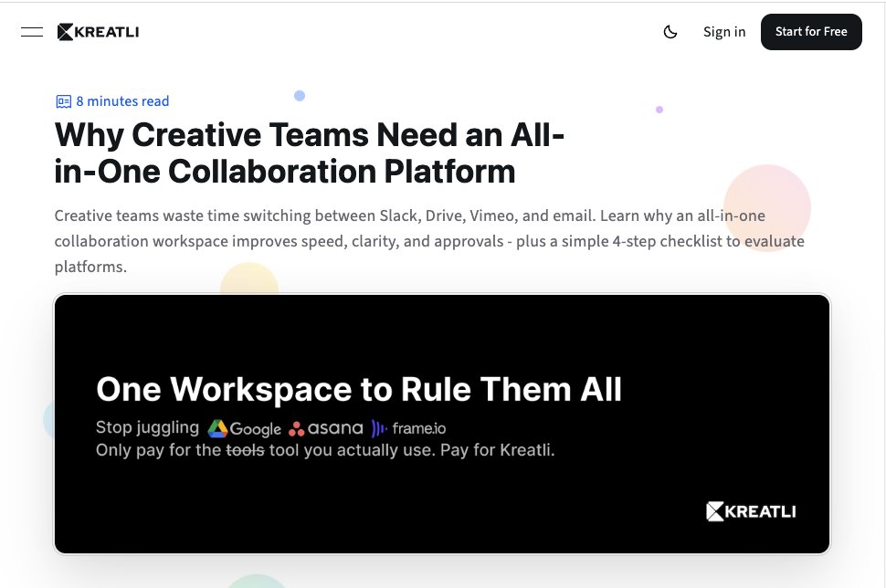Click the Google Drive logo in banner

[x=244, y=429]
